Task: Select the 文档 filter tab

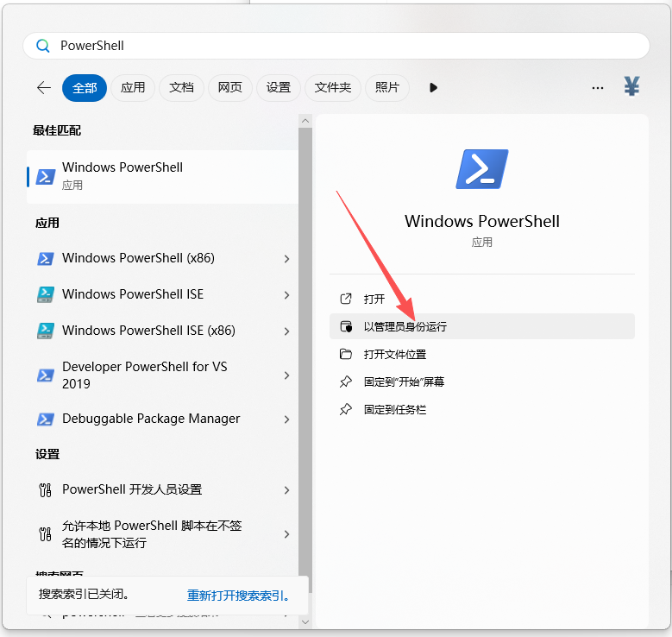Action: pos(181,87)
